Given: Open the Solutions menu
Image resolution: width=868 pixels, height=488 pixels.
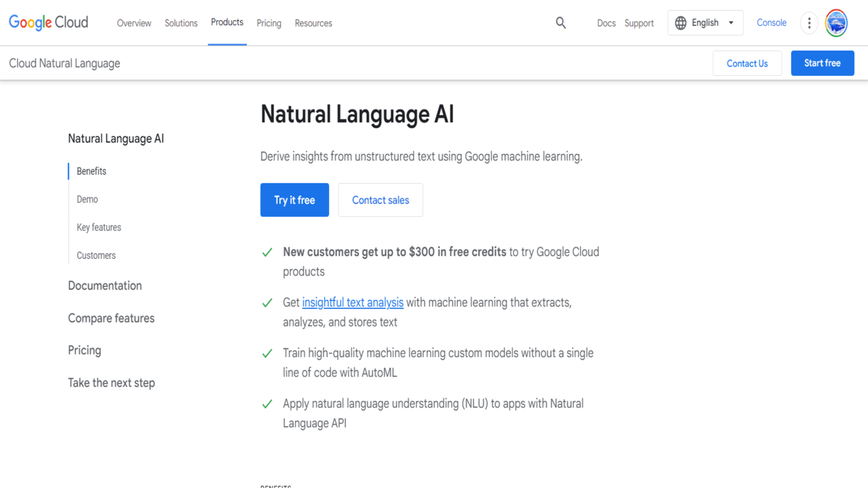Looking at the screenshot, I should [181, 23].
